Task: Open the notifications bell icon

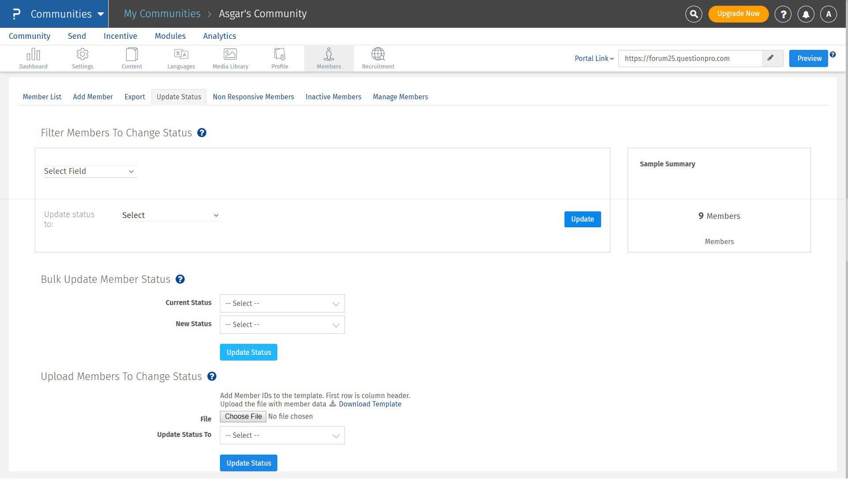Action: click(x=806, y=14)
